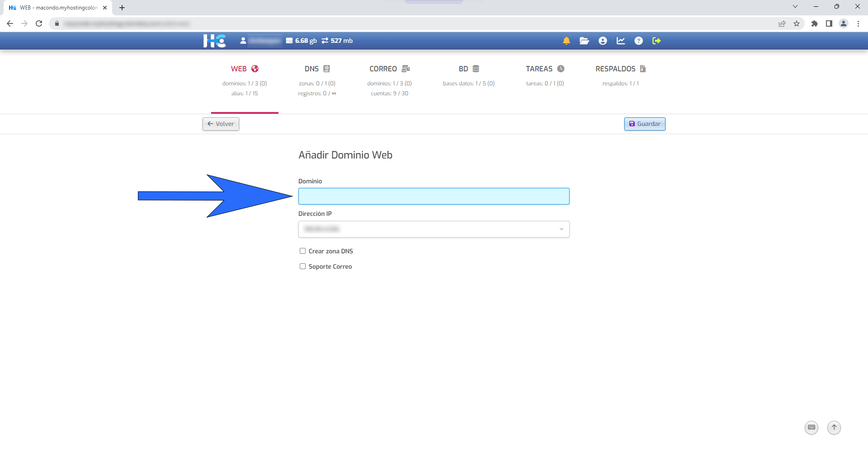The image size is (868, 462).
Task: Click the 'Crear zona DNS' label text
Action: pos(331,251)
